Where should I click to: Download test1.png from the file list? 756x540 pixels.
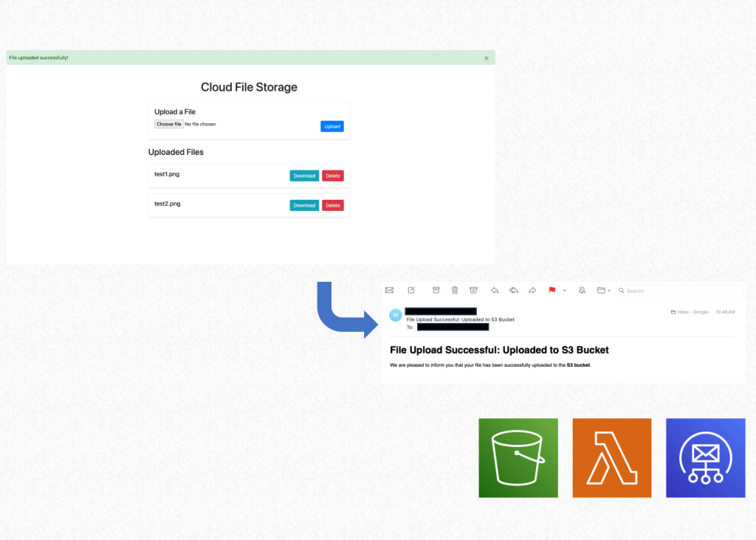coord(304,176)
